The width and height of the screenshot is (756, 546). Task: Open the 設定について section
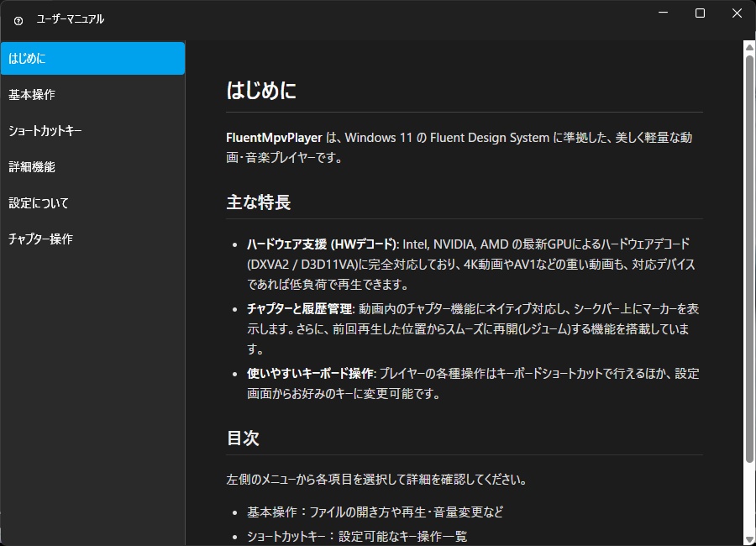92,202
